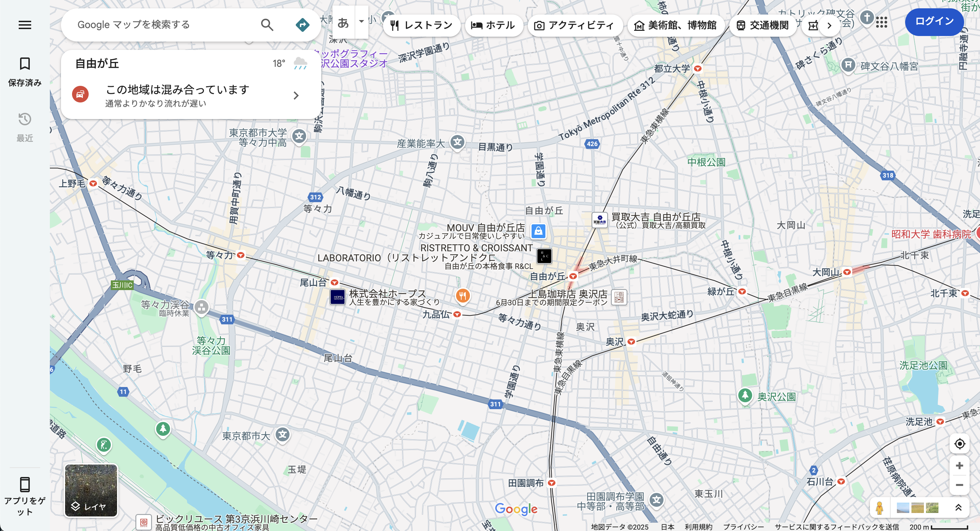Toggle the あ input mode button

[343, 22]
